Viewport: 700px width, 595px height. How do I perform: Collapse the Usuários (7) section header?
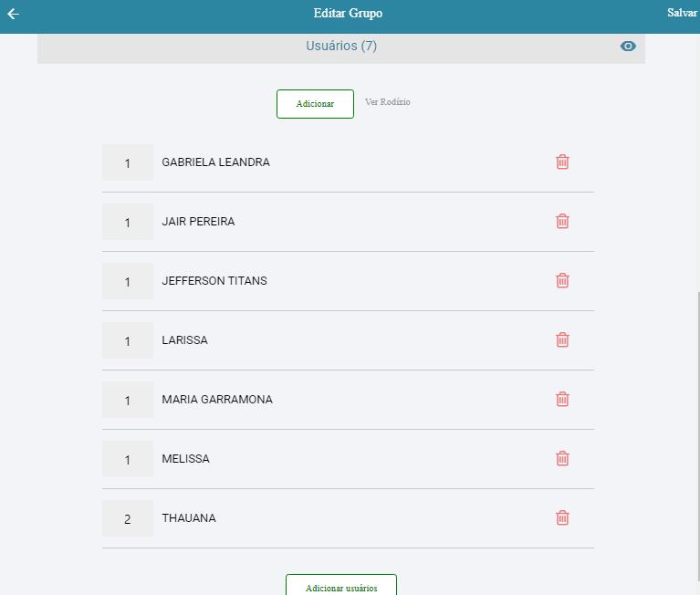click(340, 47)
